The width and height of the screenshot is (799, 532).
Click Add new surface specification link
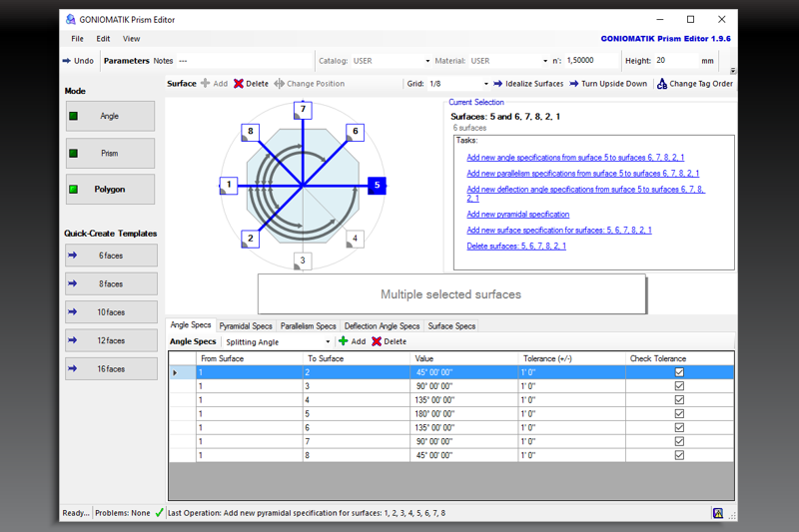[x=559, y=231]
